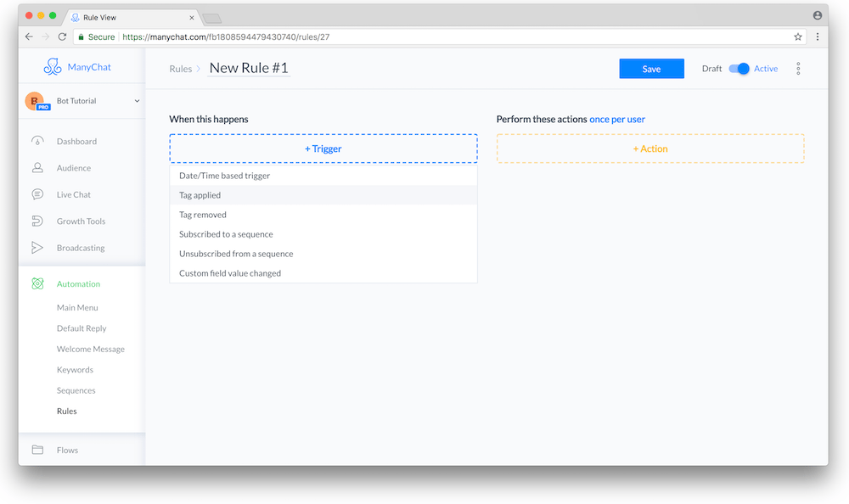Select Rules in the sidebar submenu
This screenshot has height=504, width=849.
[x=67, y=411]
